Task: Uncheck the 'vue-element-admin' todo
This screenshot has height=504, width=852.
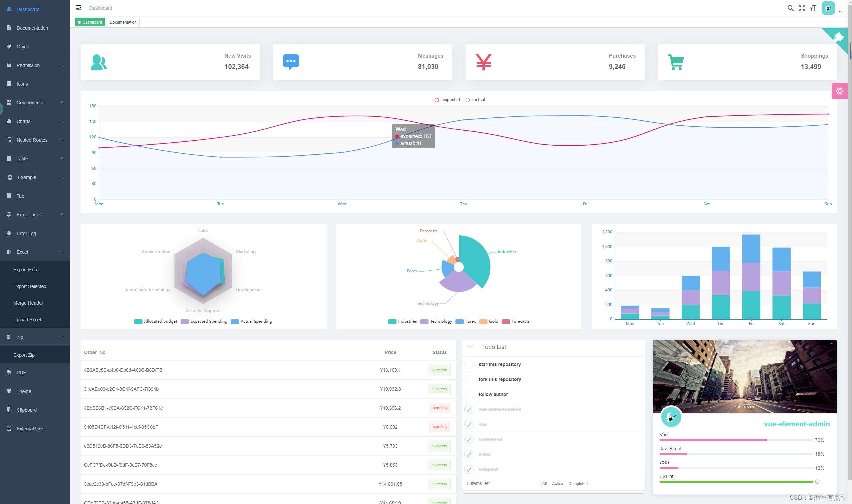Action: (x=469, y=409)
